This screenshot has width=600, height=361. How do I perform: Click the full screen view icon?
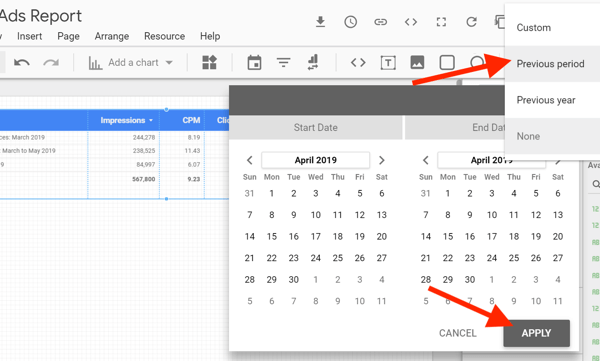(441, 22)
